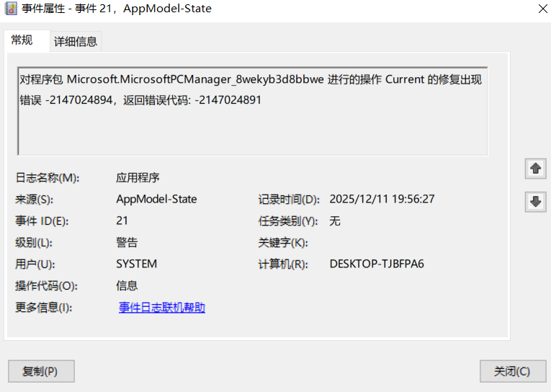Click the user value SYSTEM

pyautogui.click(x=137, y=264)
